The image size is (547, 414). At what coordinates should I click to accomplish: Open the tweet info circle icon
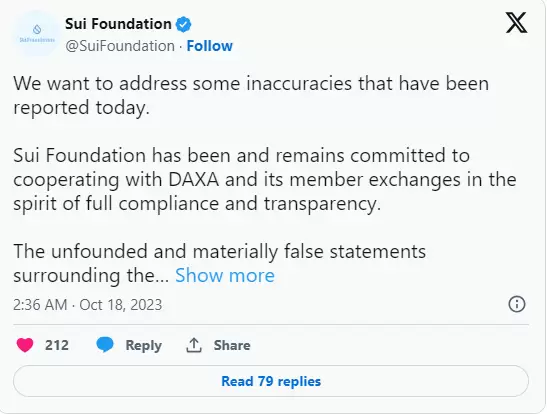click(x=517, y=304)
